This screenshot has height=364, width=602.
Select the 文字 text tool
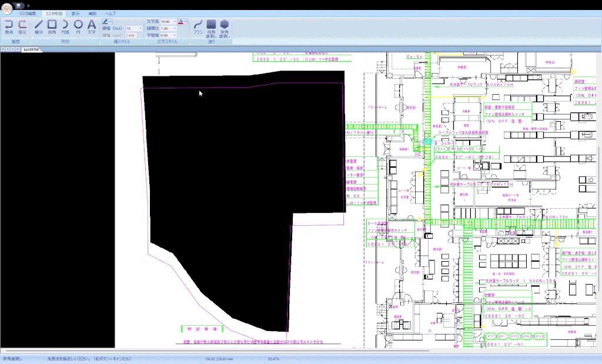click(x=91, y=27)
